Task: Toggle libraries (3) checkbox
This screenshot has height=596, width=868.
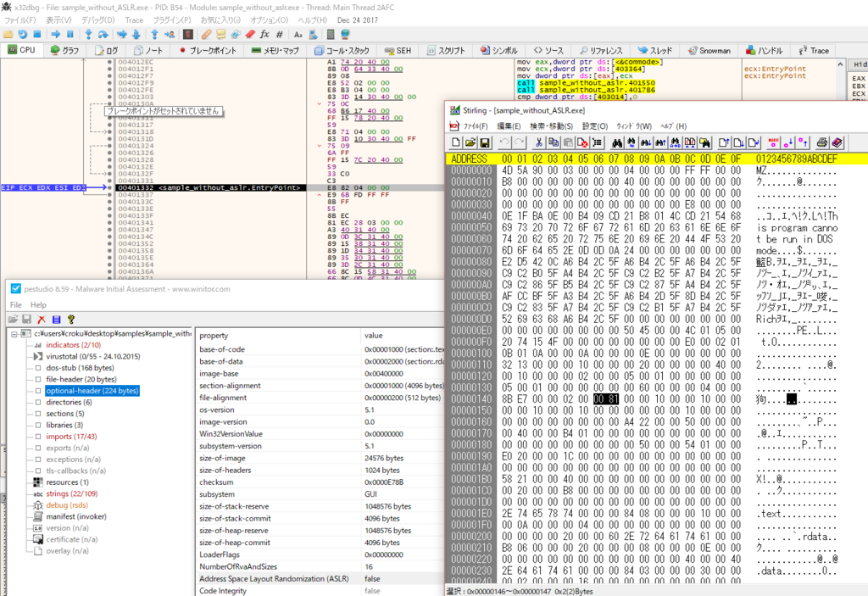Action: (38, 425)
